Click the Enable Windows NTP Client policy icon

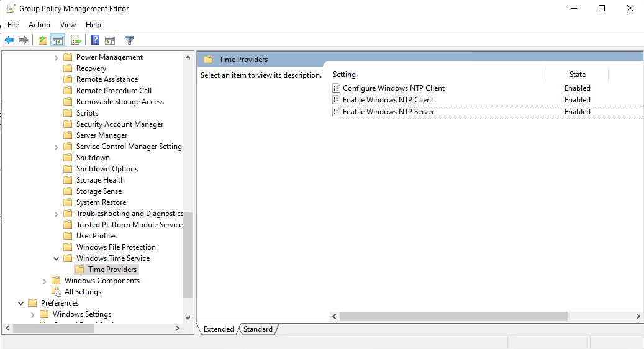[x=337, y=100]
